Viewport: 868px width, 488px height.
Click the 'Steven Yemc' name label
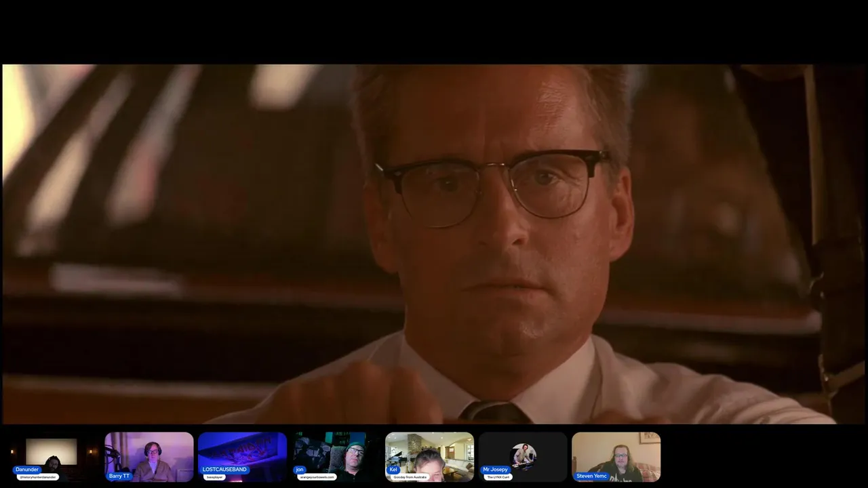pyautogui.click(x=591, y=476)
